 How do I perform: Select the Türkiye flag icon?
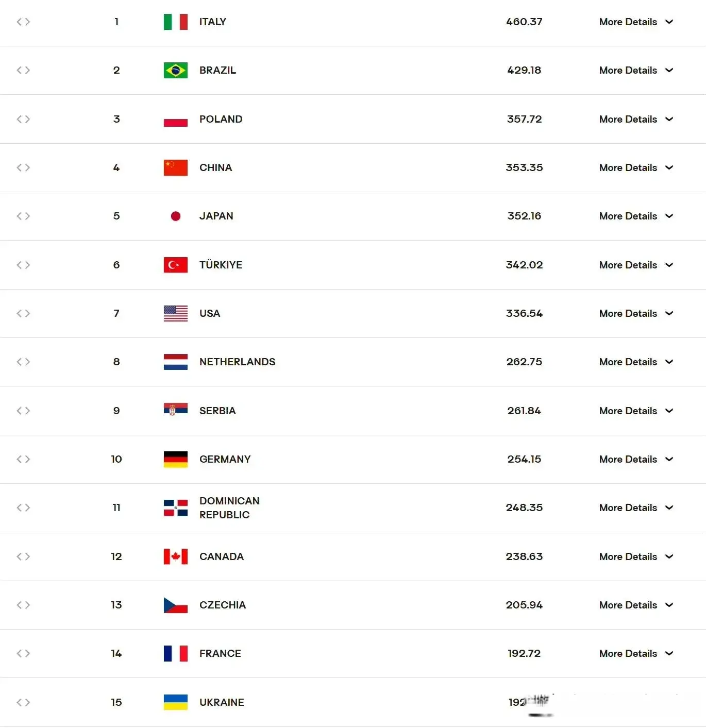(x=176, y=265)
